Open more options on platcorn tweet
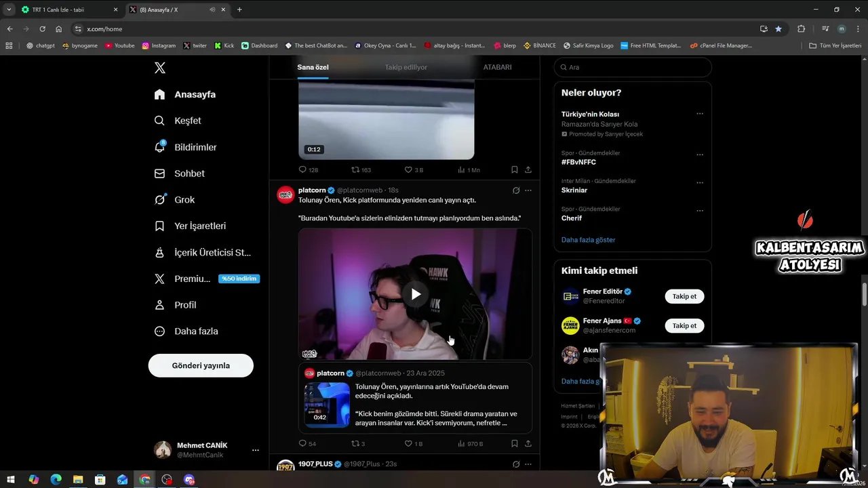Image resolution: width=868 pixels, height=488 pixels. point(528,190)
